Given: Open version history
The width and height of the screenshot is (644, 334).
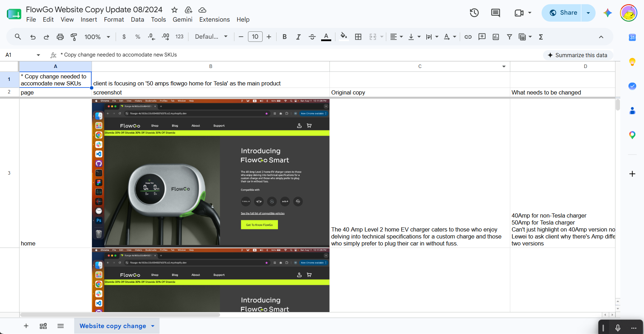Looking at the screenshot, I should click(x=474, y=13).
